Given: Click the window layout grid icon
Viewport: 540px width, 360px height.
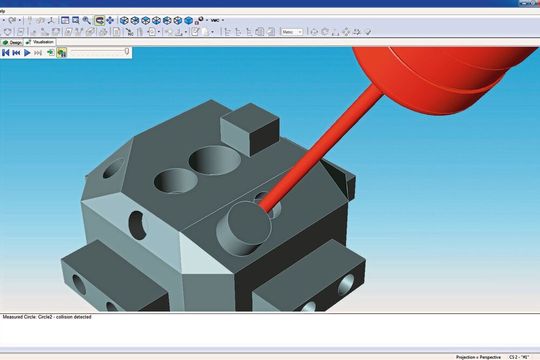Looking at the screenshot, I should coord(65,20).
